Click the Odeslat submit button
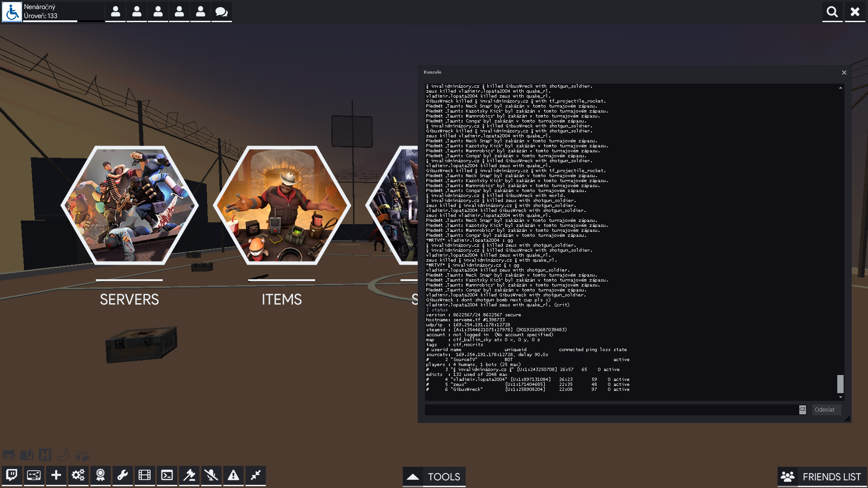The image size is (868, 488). click(x=826, y=410)
